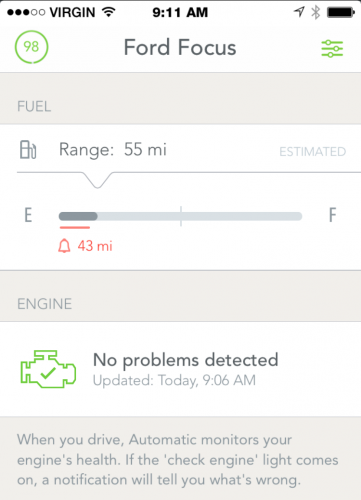Tap the ESTIMATED label
Viewport: 361px width, 500px height.
pyautogui.click(x=313, y=152)
